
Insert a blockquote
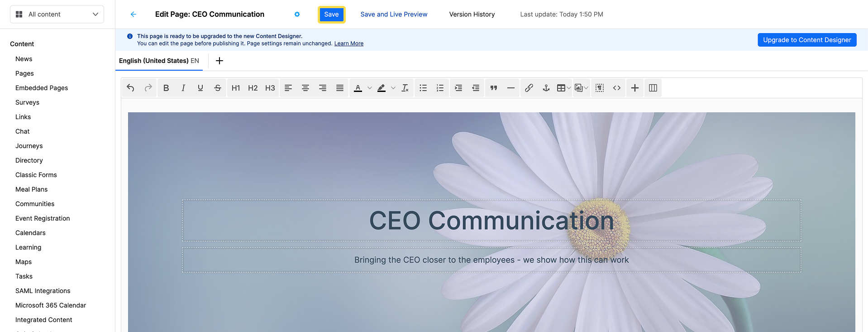[x=494, y=88]
